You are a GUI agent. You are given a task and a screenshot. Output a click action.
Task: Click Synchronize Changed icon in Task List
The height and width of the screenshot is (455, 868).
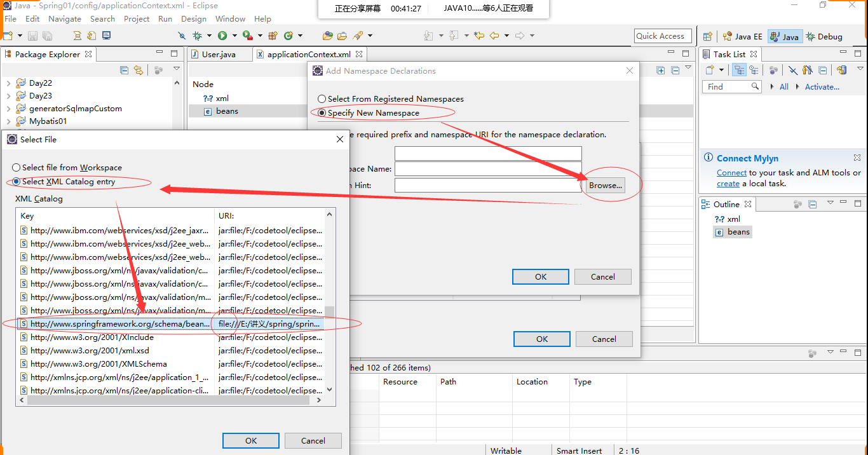[x=841, y=71]
